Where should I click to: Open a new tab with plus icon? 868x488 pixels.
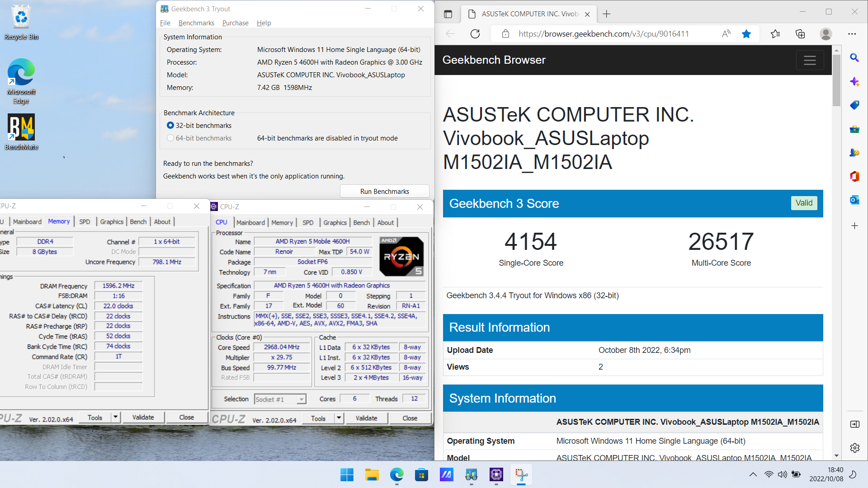607,14
